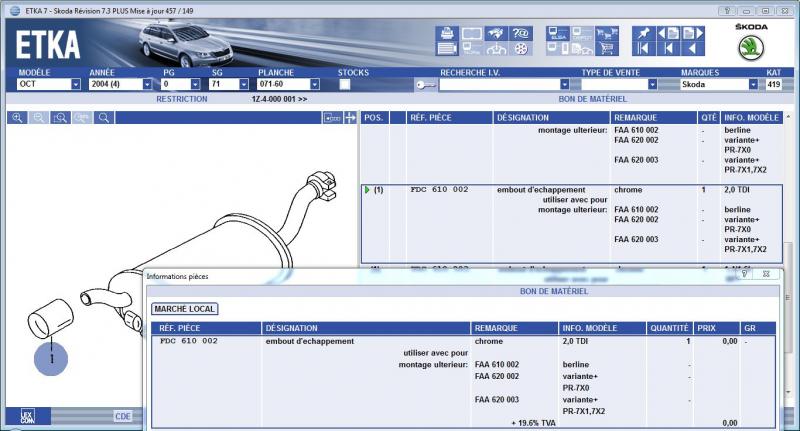The height and width of the screenshot is (431, 800).
Task: Click BON DE MATÉRIEL header in main window
Action: [592, 99]
